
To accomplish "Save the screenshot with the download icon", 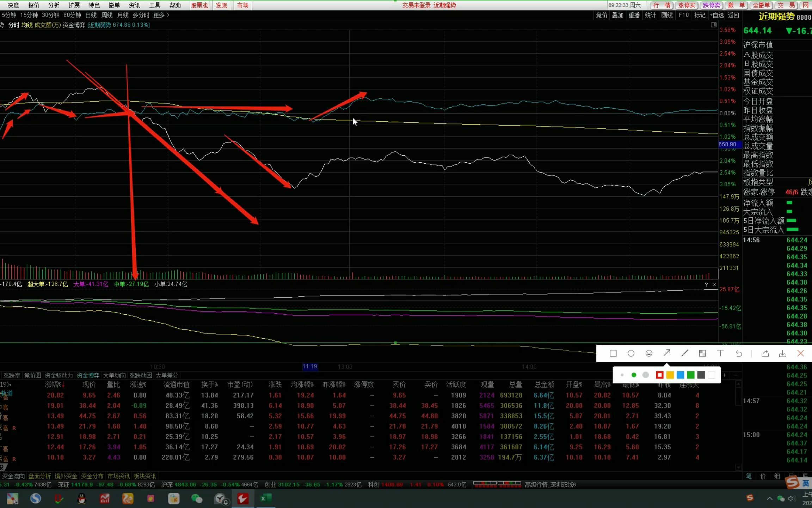I will [782, 353].
